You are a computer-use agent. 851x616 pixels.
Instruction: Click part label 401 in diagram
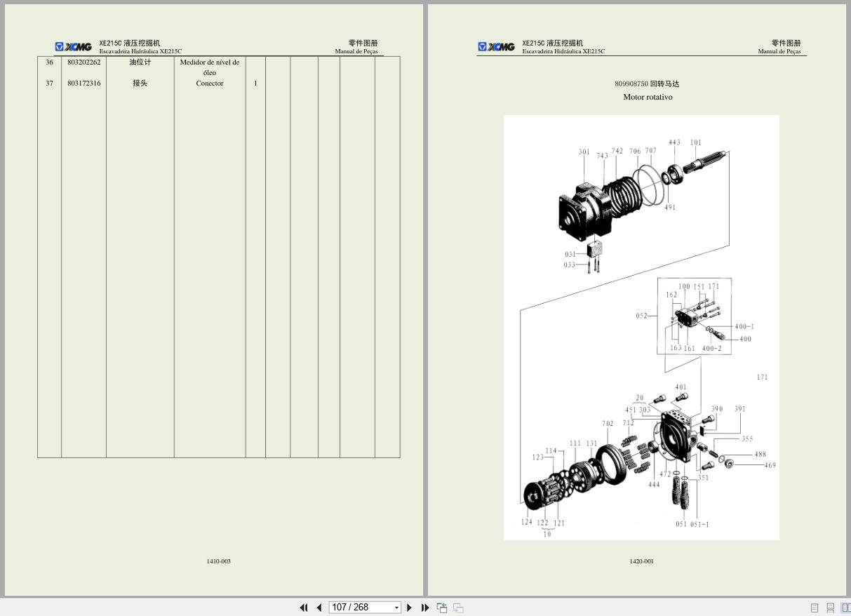point(681,387)
